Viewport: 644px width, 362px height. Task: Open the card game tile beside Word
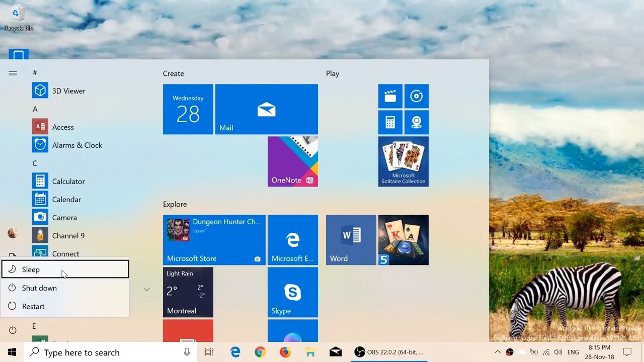(404, 240)
